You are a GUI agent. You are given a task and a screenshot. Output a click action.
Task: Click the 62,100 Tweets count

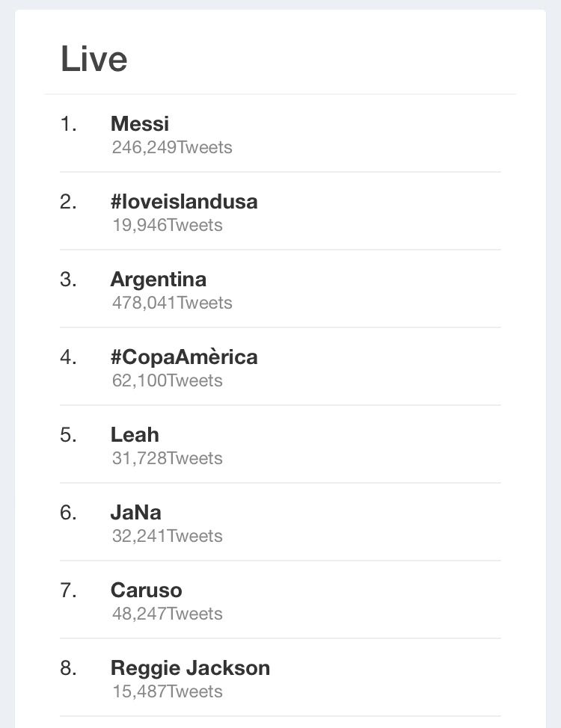(168, 381)
